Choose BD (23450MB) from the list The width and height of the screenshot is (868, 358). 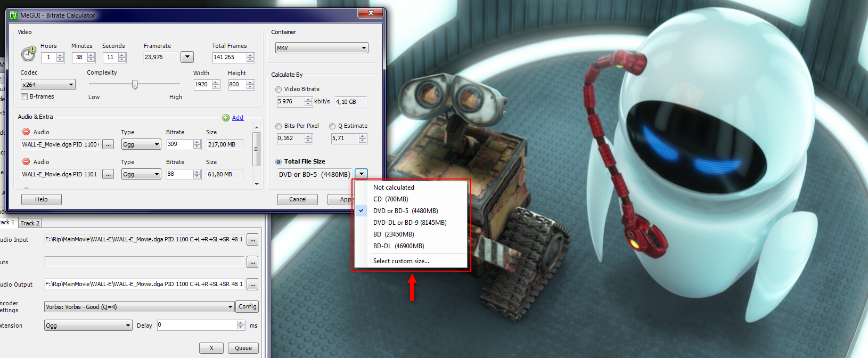tap(394, 234)
